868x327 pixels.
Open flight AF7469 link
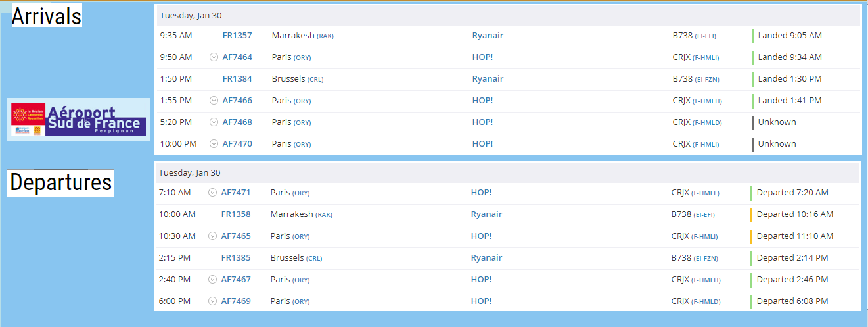(236, 301)
